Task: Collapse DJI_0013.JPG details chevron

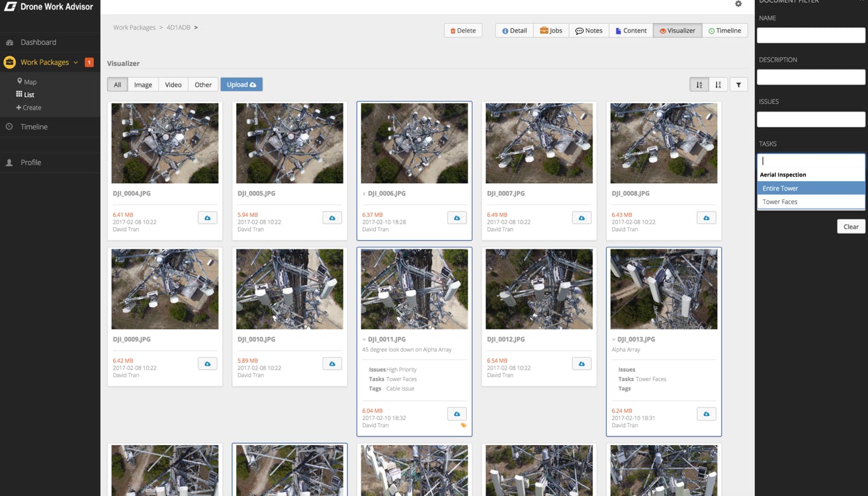Action: tap(613, 339)
